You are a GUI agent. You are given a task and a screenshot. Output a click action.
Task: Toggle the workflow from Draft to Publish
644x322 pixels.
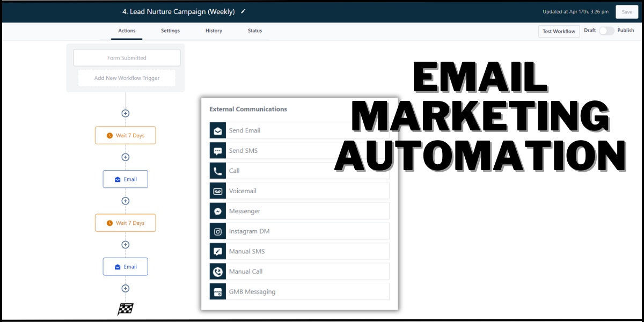tap(606, 31)
